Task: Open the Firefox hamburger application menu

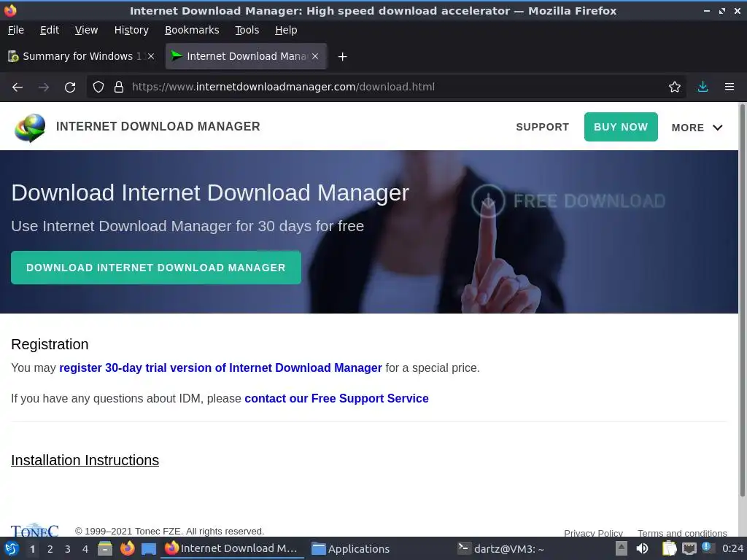Action: (729, 87)
